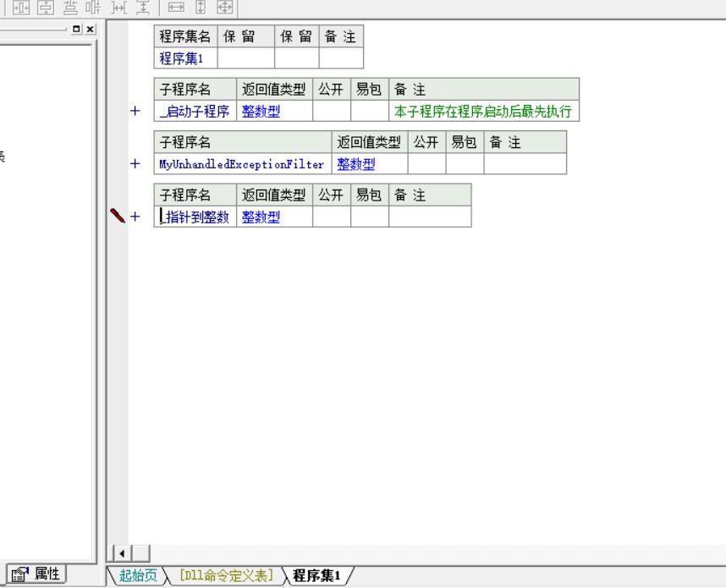Select the 程序集1 name cell
The image size is (726, 588).
[185, 58]
